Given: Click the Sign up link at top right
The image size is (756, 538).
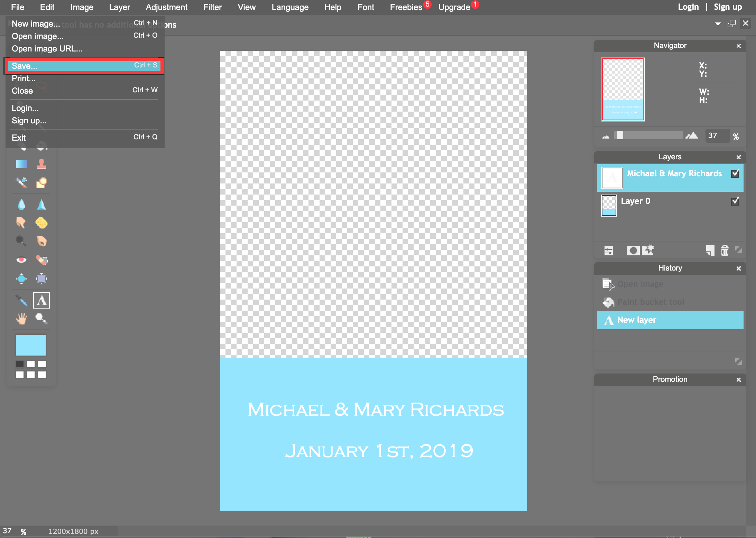Looking at the screenshot, I should [x=728, y=7].
